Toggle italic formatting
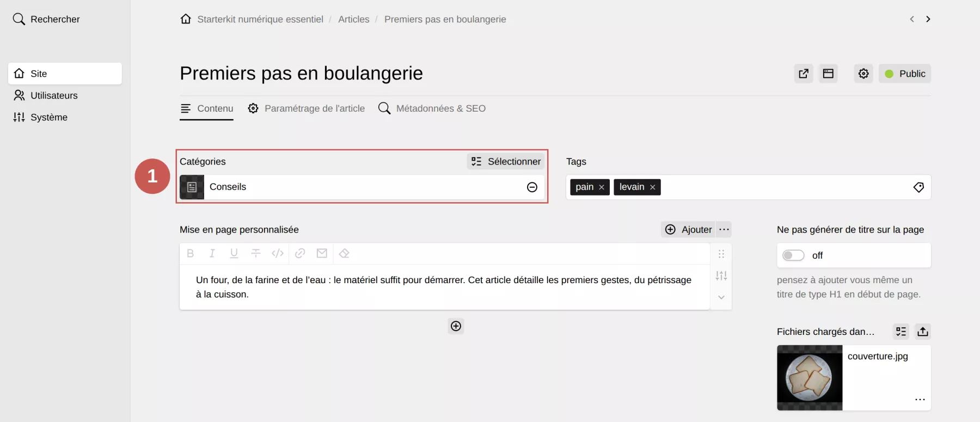This screenshot has height=422, width=980. pos(212,253)
